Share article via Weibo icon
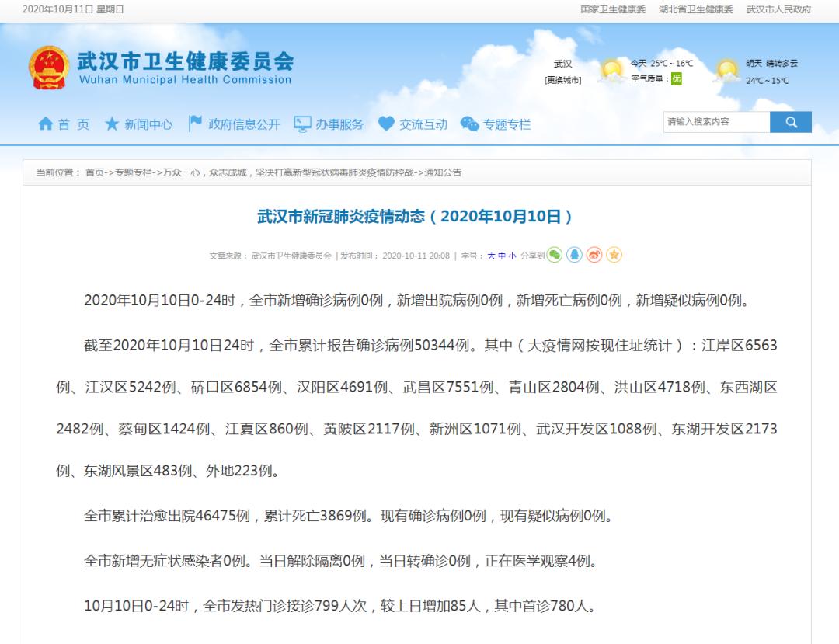The image size is (839, 644). click(594, 255)
